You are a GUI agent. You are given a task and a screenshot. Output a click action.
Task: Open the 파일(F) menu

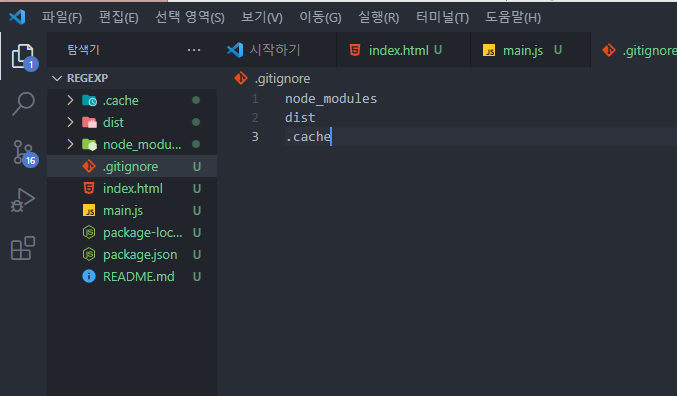click(62, 17)
